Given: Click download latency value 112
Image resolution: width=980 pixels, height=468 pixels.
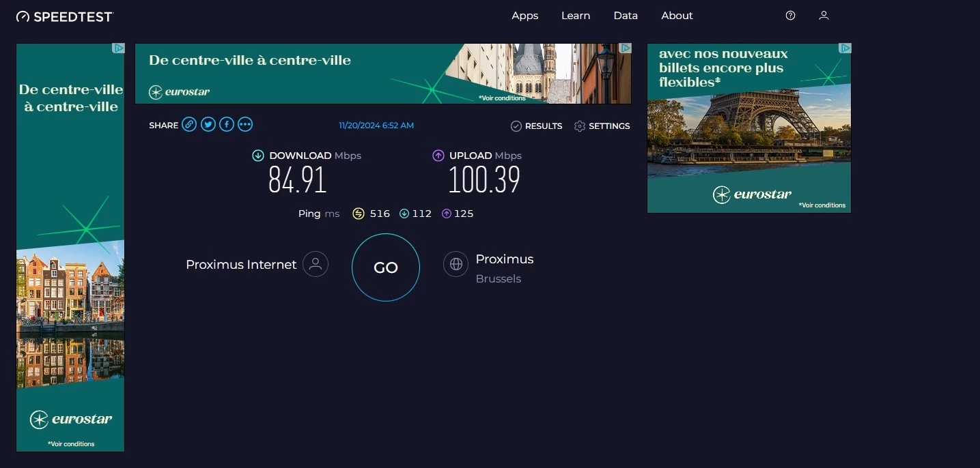Looking at the screenshot, I should point(422,214).
